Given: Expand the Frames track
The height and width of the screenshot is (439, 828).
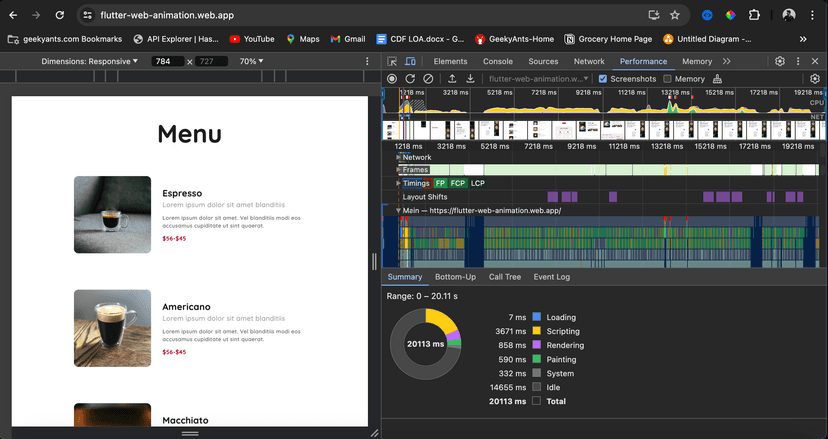Looking at the screenshot, I should click(x=399, y=170).
